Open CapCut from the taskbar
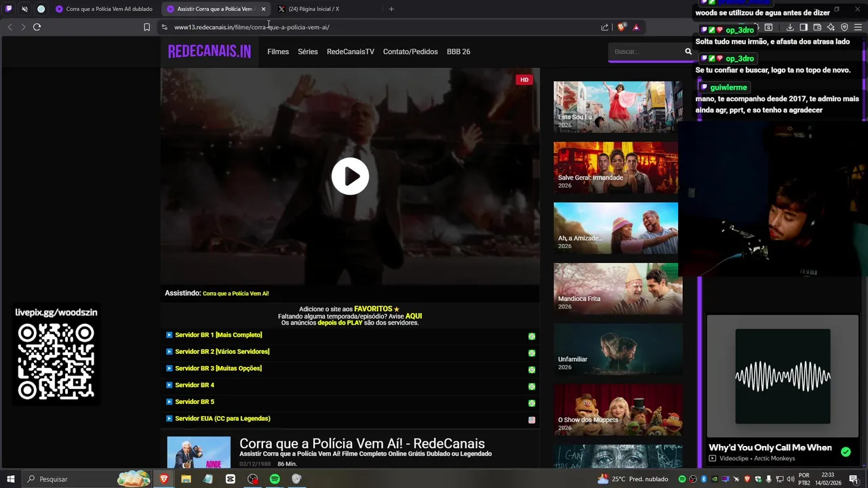The image size is (868, 488). 231,479
